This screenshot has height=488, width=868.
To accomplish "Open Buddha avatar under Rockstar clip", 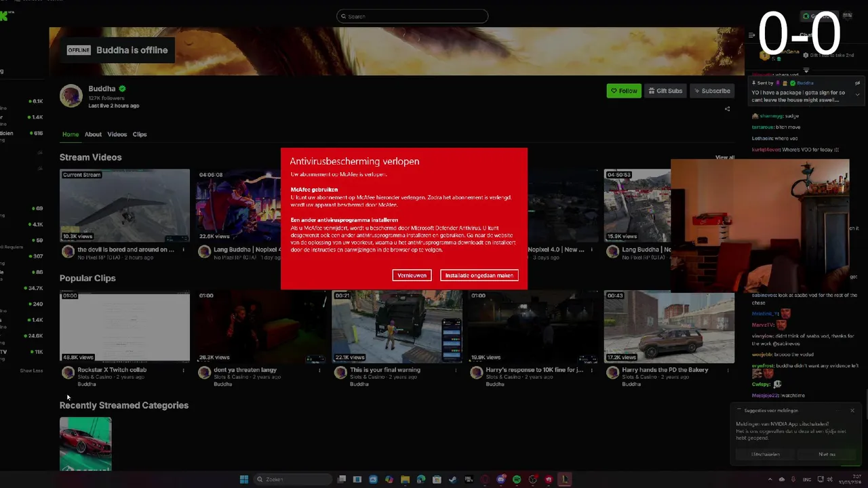I will 68,373.
